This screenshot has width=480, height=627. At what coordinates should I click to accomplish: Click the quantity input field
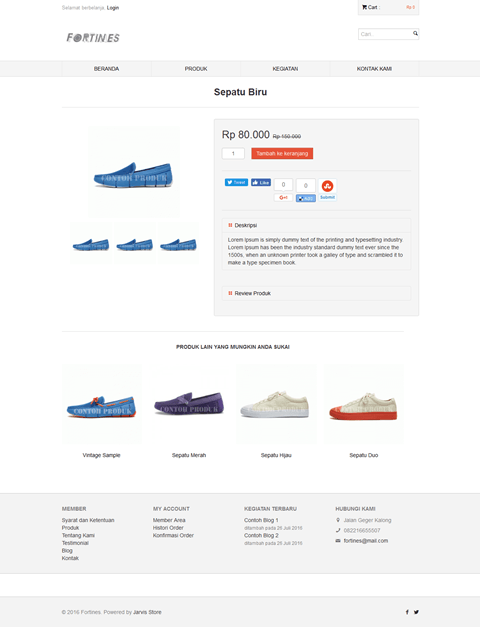click(x=233, y=154)
